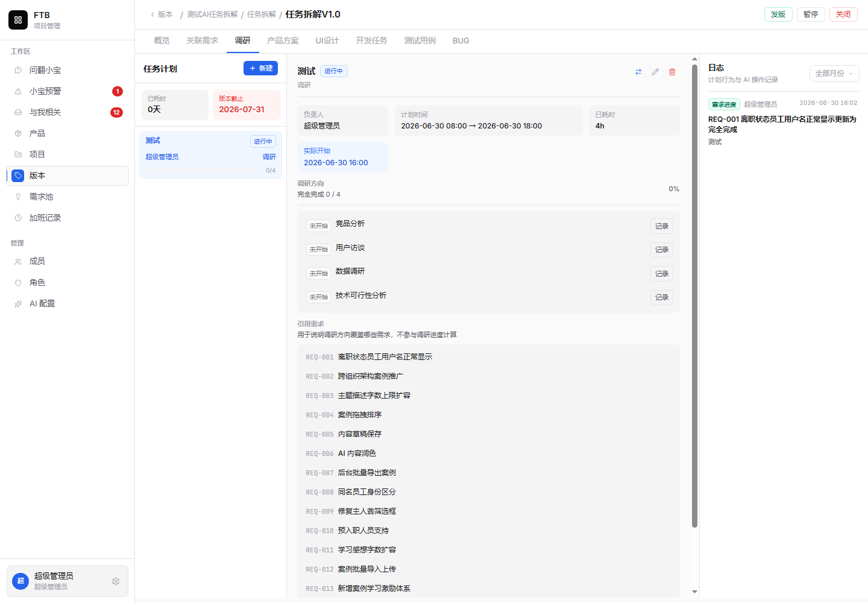Image resolution: width=868 pixels, height=603 pixels.
Task: Click the scrollbar down arrow
Action: pyautogui.click(x=694, y=592)
